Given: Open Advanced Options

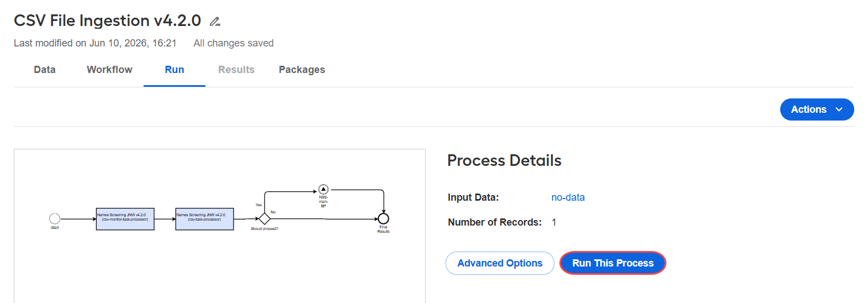Looking at the screenshot, I should pos(500,263).
